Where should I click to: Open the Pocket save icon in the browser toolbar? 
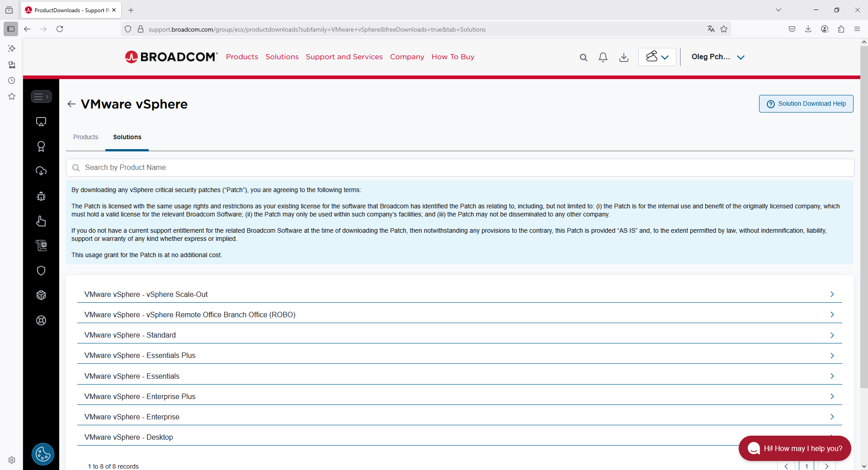[792, 29]
